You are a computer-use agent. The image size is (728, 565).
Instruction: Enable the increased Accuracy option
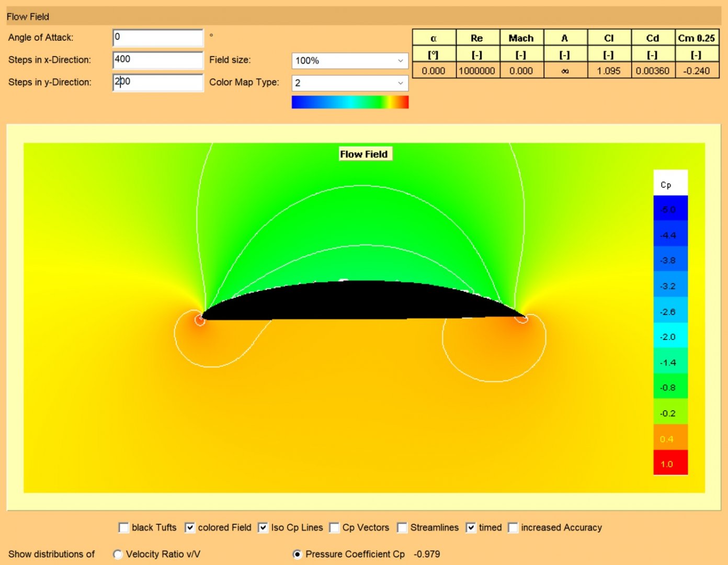point(513,528)
